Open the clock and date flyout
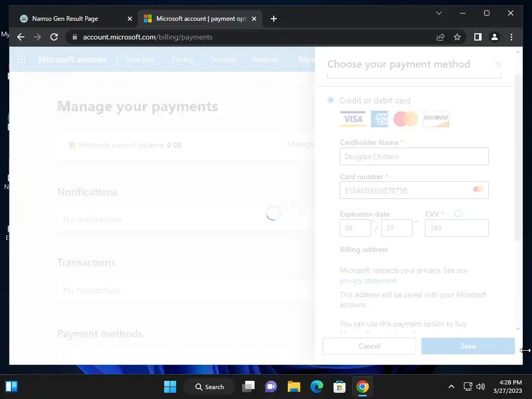The image size is (532, 399). [508, 387]
